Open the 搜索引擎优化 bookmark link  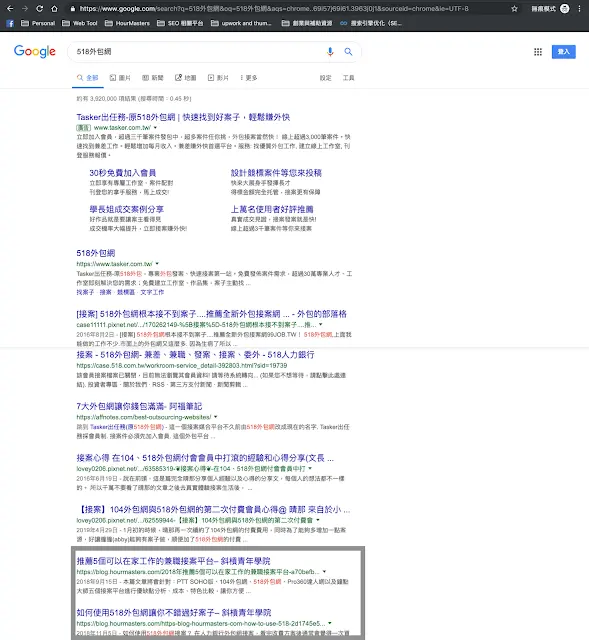[371, 23]
